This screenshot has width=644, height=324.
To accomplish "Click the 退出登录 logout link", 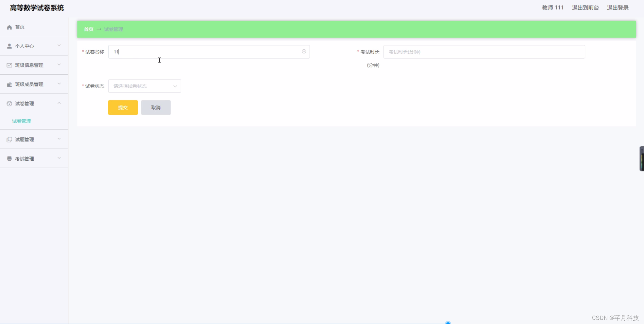I will coord(617,8).
